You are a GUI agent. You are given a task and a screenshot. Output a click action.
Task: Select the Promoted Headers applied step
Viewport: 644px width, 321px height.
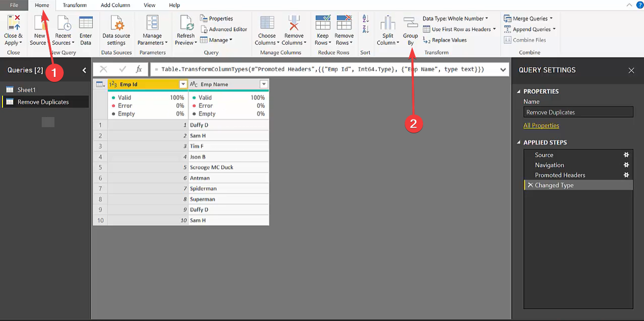pos(578,175)
